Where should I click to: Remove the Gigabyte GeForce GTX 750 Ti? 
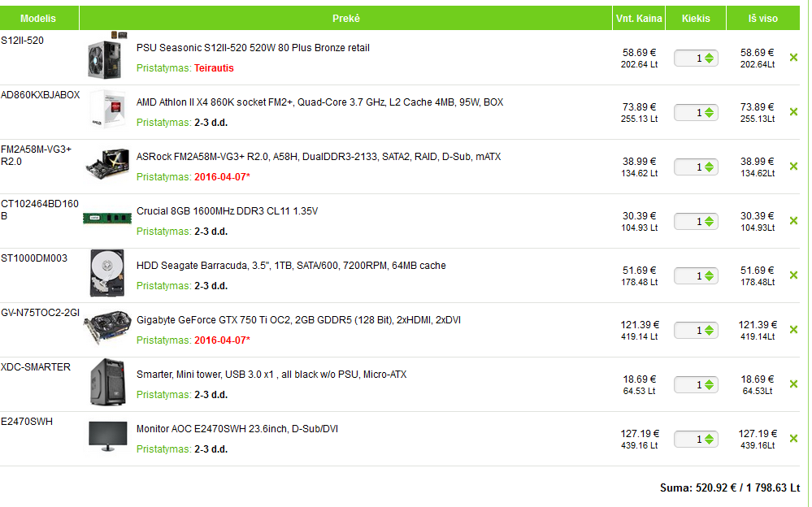(793, 329)
